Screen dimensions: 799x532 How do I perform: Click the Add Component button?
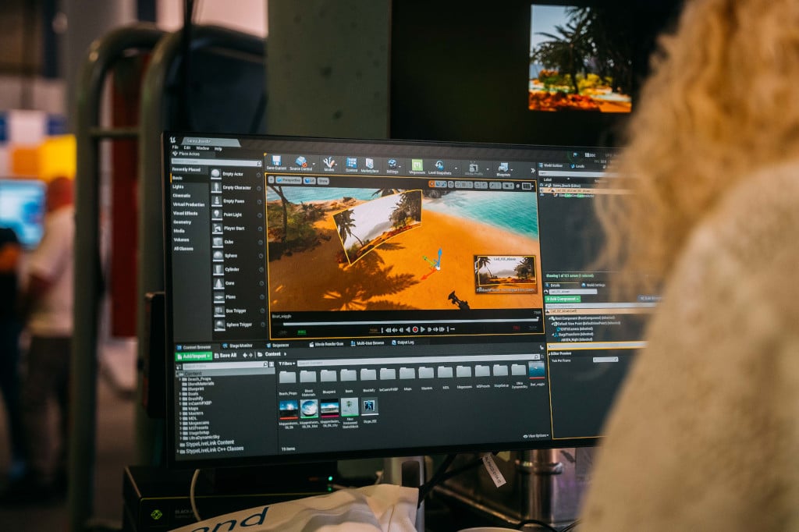click(563, 299)
